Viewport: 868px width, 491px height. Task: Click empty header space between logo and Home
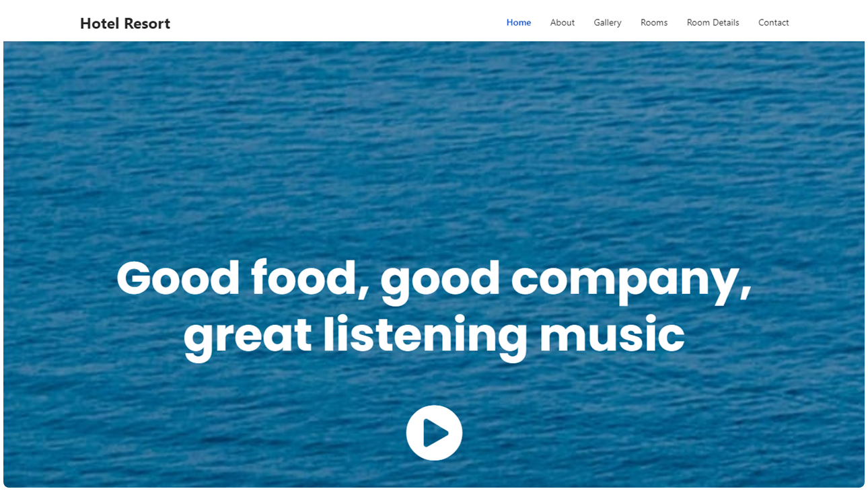(336, 22)
